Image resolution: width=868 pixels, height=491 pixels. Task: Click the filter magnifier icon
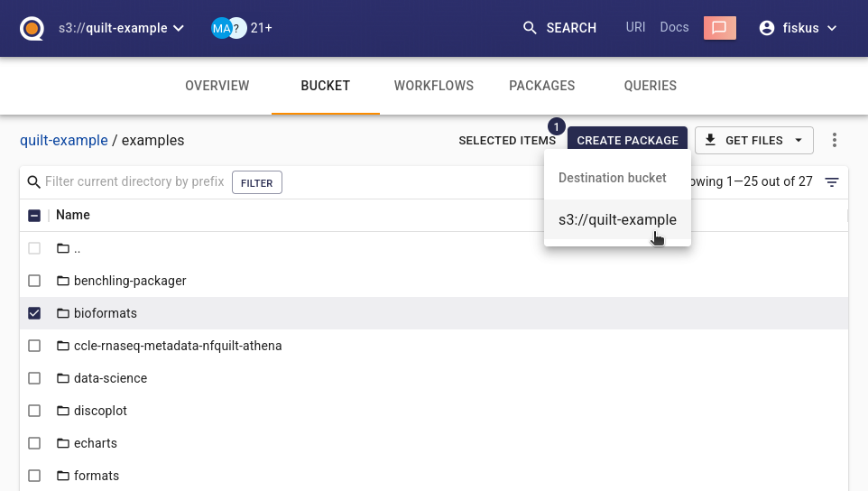pos(33,182)
